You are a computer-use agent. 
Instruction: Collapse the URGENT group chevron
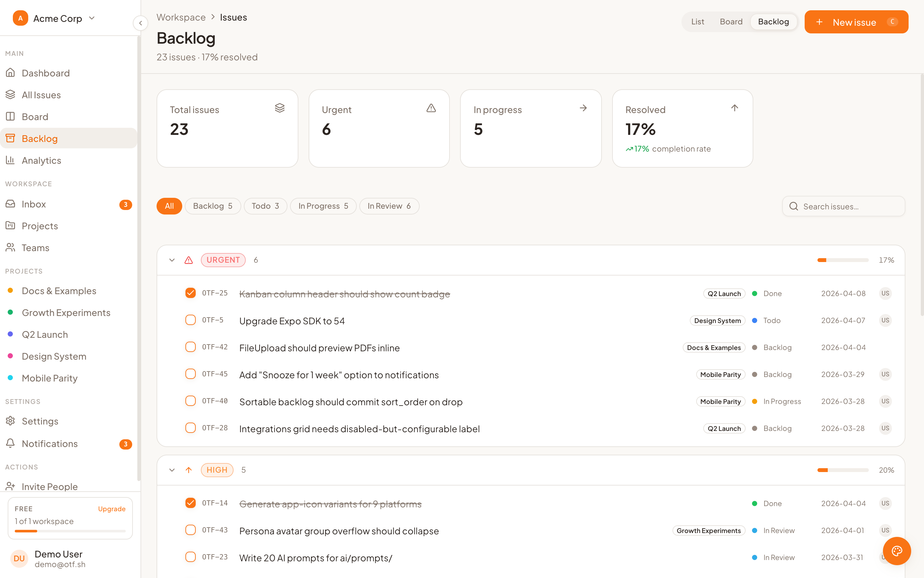(x=172, y=260)
